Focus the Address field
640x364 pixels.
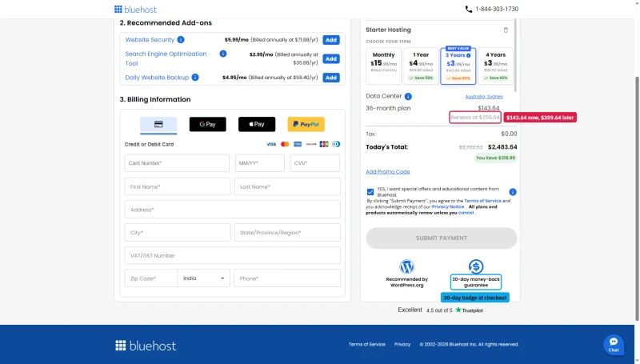pos(232,210)
